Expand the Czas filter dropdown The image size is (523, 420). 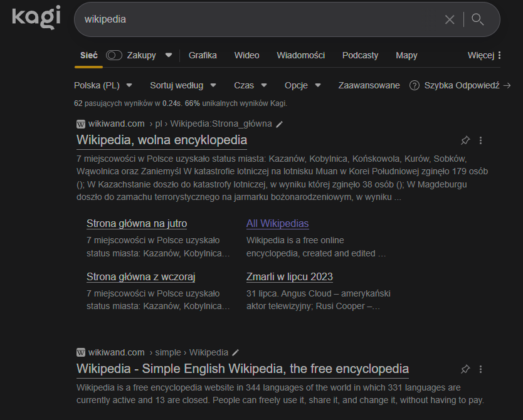(250, 85)
